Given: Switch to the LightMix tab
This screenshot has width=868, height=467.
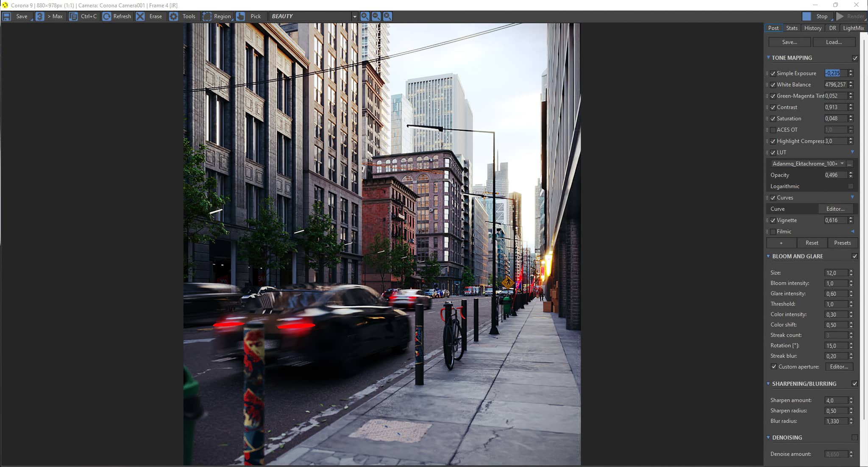Looking at the screenshot, I should pyautogui.click(x=853, y=28).
